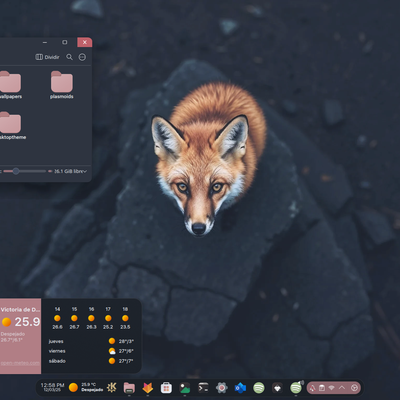Select the hour 17 forecast showing 25.2

(108, 318)
